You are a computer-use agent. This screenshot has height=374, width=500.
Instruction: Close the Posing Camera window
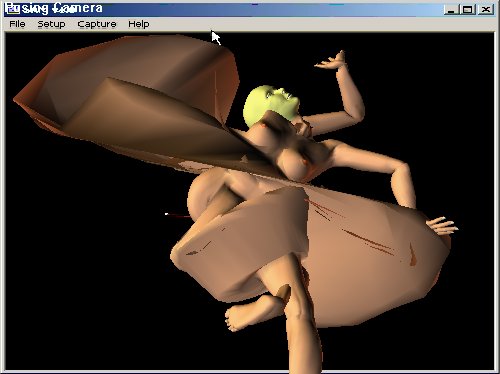(486, 9)
